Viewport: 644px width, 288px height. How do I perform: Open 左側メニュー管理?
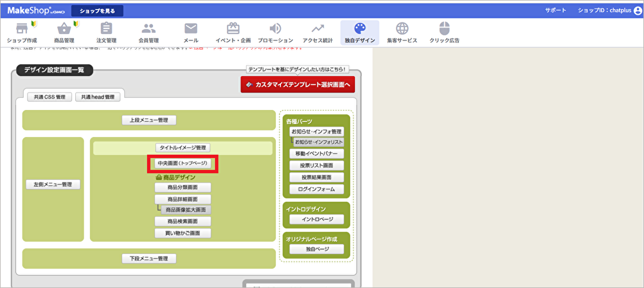pyautogui.click(x=53, y=184)
